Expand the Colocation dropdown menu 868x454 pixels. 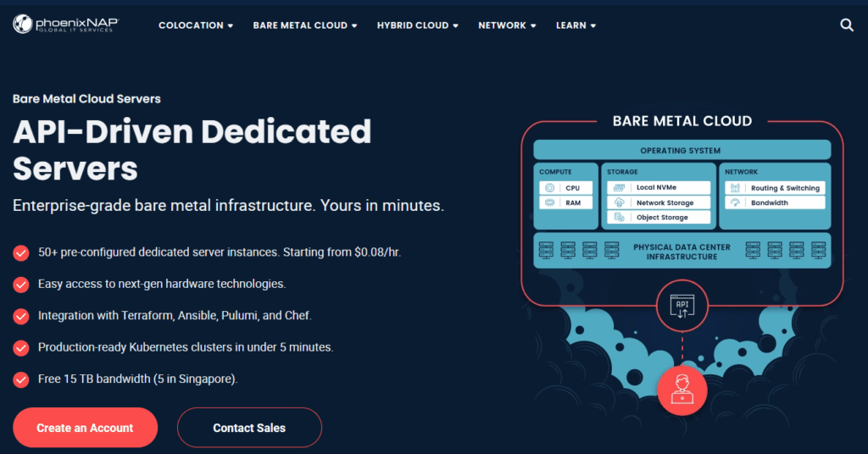[196, 25]
